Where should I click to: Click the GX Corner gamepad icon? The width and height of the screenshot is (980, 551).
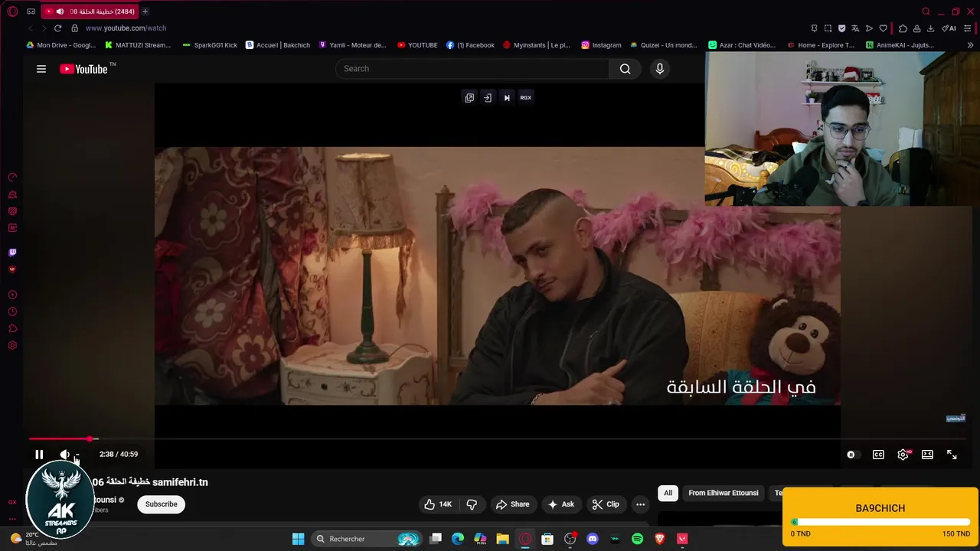(x=31, y=11)
